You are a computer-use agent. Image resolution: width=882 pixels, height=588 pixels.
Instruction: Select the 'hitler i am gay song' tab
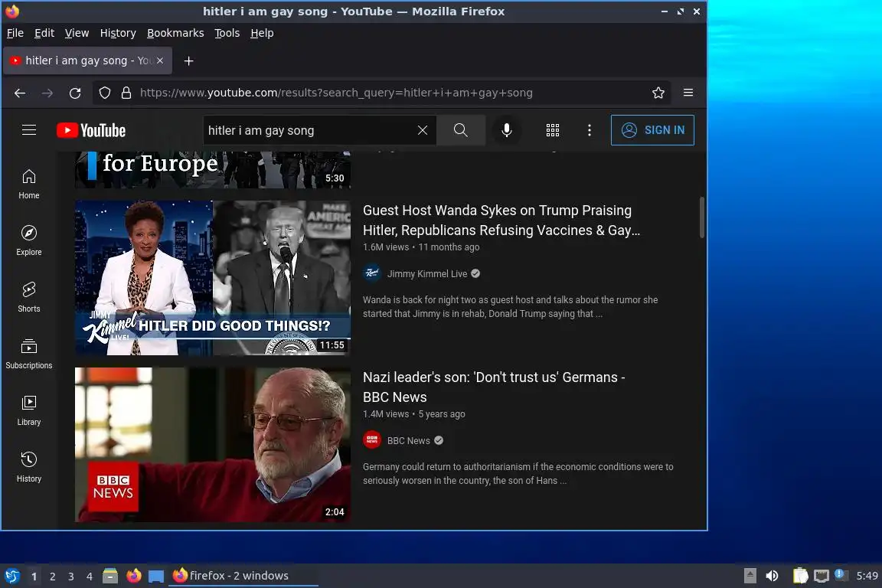(87, 60)
